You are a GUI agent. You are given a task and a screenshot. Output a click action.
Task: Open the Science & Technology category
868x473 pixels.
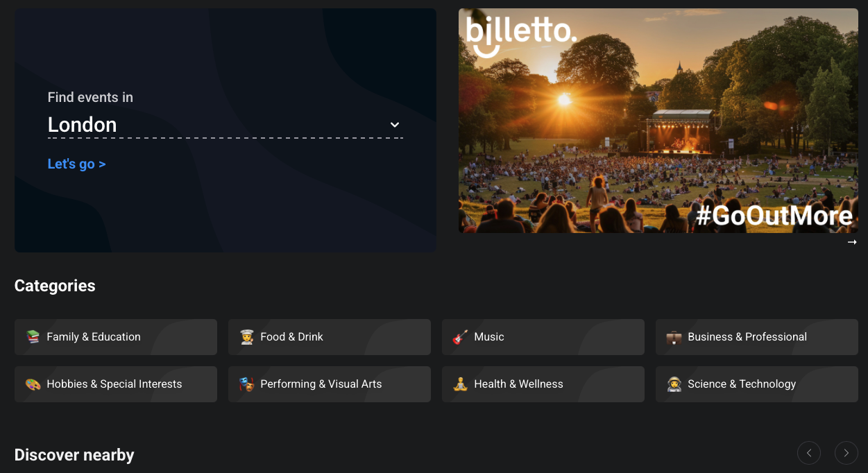click(x=756, y=384)
